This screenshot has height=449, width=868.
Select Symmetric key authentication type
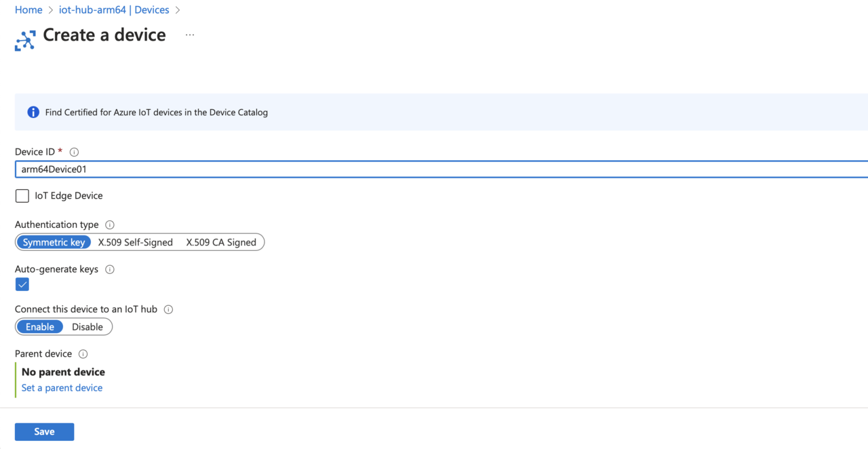(x=54, y=242)
